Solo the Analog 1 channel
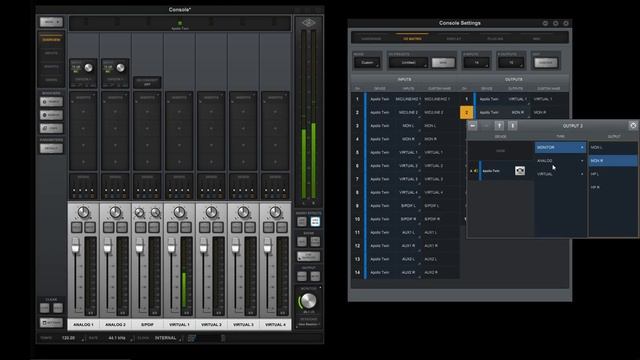The image size is (640, 360). (x=77, y=227)
